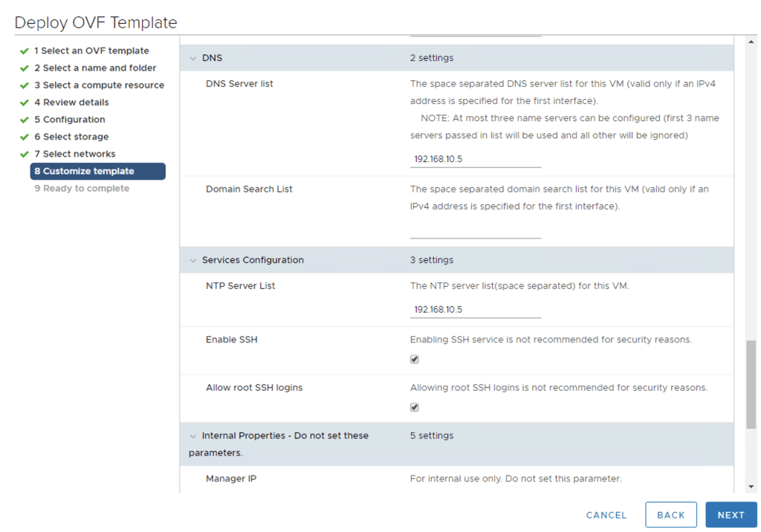Click scrollbar down arrow in settings panel
The image size is (761, 532).
751,487
